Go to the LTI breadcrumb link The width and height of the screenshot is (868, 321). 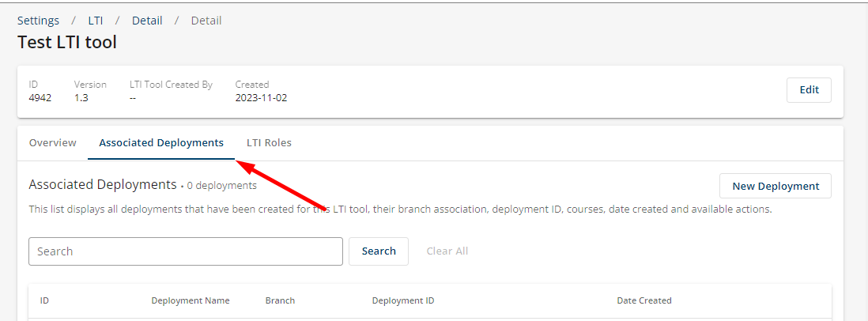click(95, 21)
